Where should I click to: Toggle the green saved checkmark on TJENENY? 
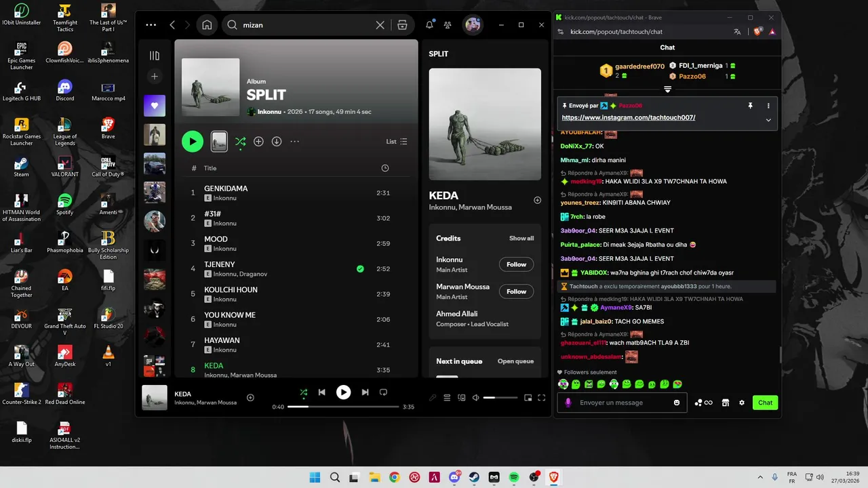click(360, 269)
